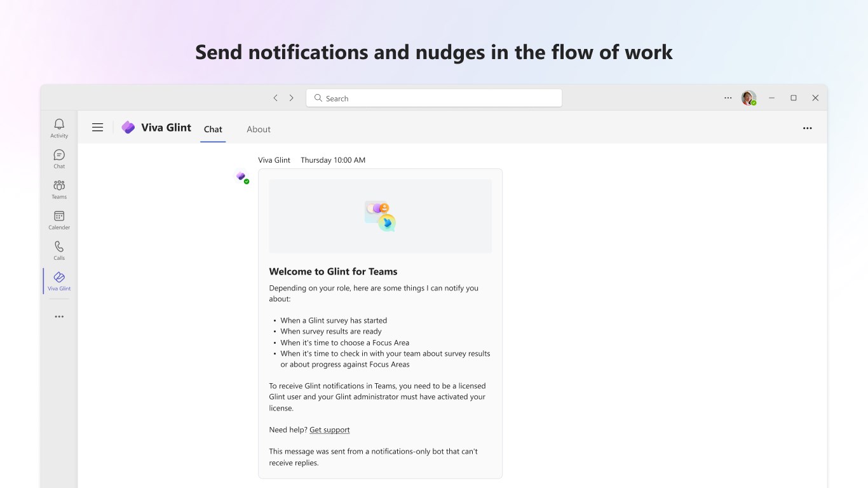
Task: Click the Thursday 10:00 AM timestamp
Action: point(333,160)
